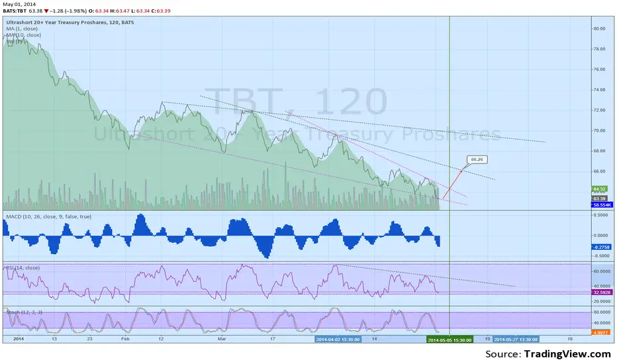This screenshot has height=364, width=617.
Task: Click the 2014 label on time axis
Action: (19, 339)
